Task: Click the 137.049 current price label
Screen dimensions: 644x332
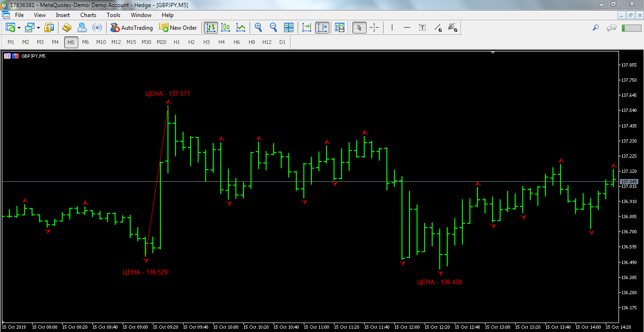Action: point(629,182)
